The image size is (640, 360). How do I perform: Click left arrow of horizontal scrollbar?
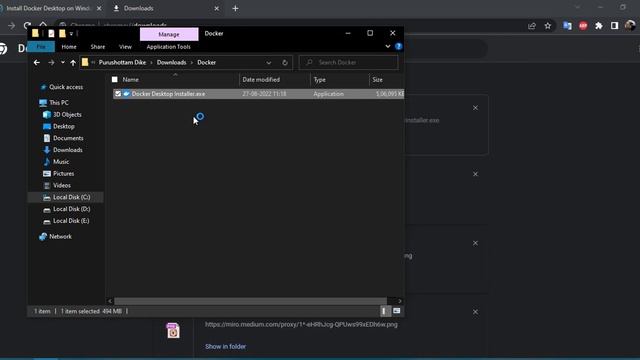tap(110, 301)
